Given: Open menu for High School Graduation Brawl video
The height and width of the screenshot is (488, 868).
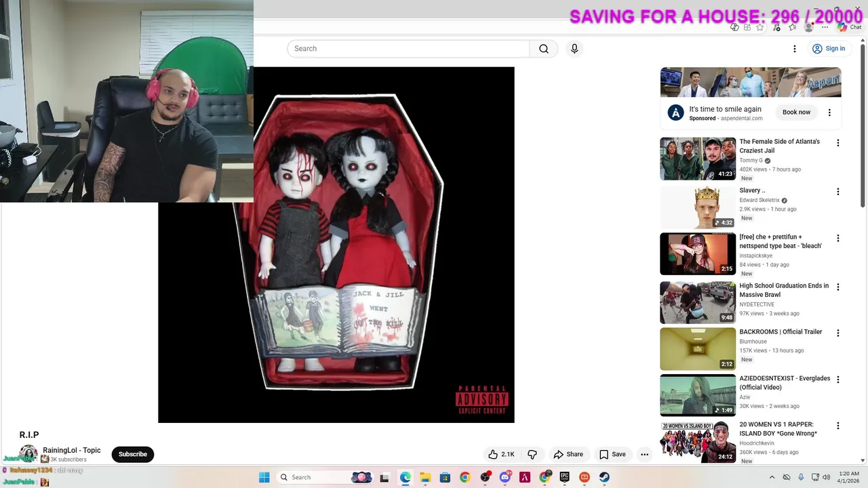Looking at the screenshot, I should (838, 287).
